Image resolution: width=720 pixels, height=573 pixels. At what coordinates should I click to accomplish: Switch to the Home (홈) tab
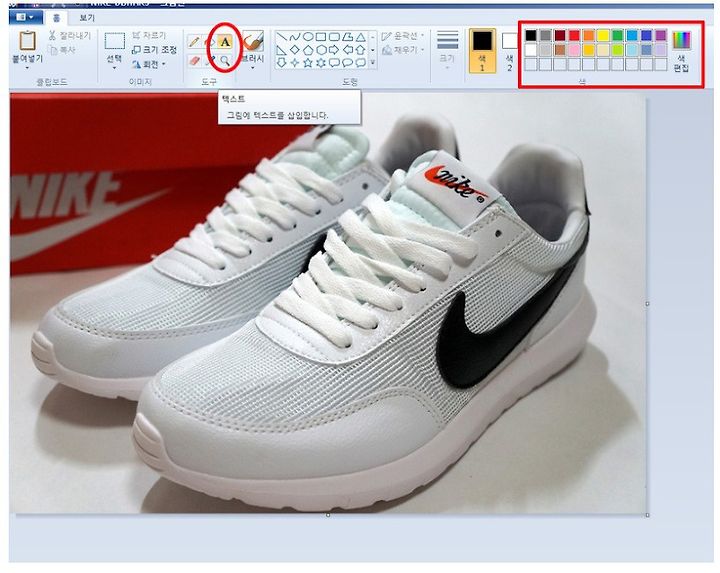56,18
